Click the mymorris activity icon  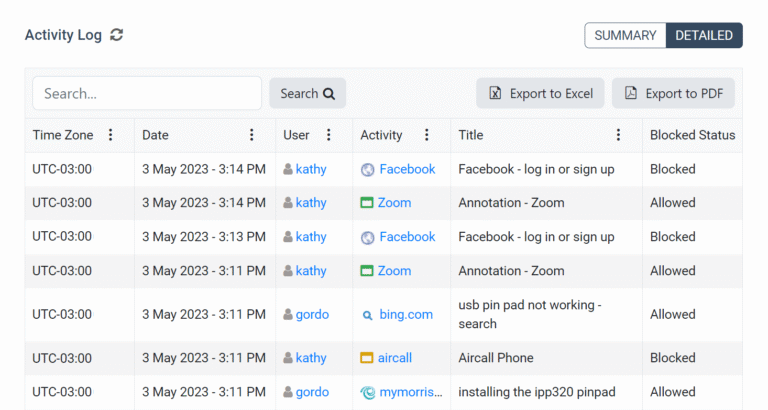[x=368, y=392]
